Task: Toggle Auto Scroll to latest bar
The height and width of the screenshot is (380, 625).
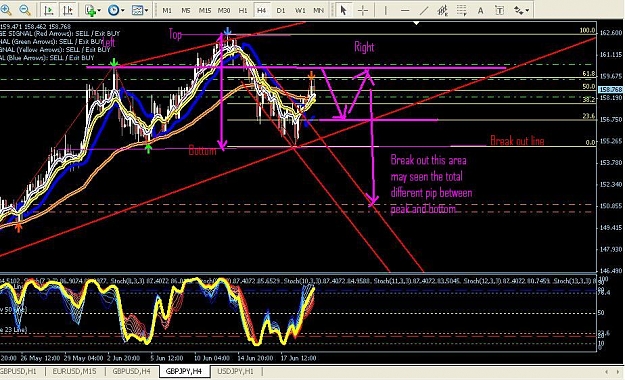Action: coord(49,10)
